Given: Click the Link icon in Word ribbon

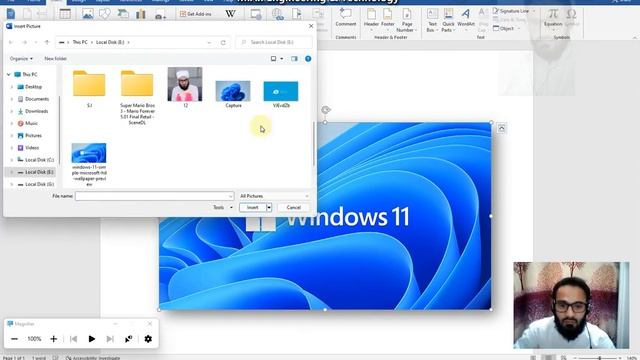Looking at the screenshot, I should (278, 15).
